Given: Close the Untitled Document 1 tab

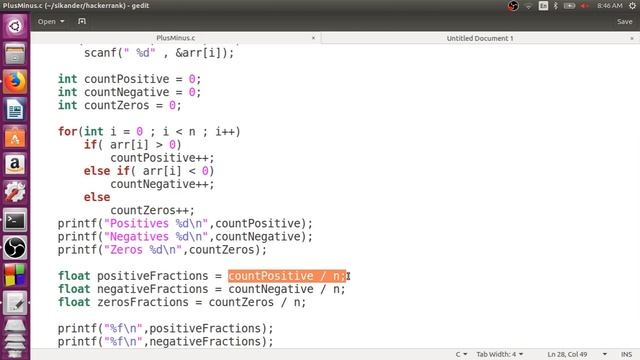Looking at the screenshot, I should pyautogui.click(x=632, y=38).
